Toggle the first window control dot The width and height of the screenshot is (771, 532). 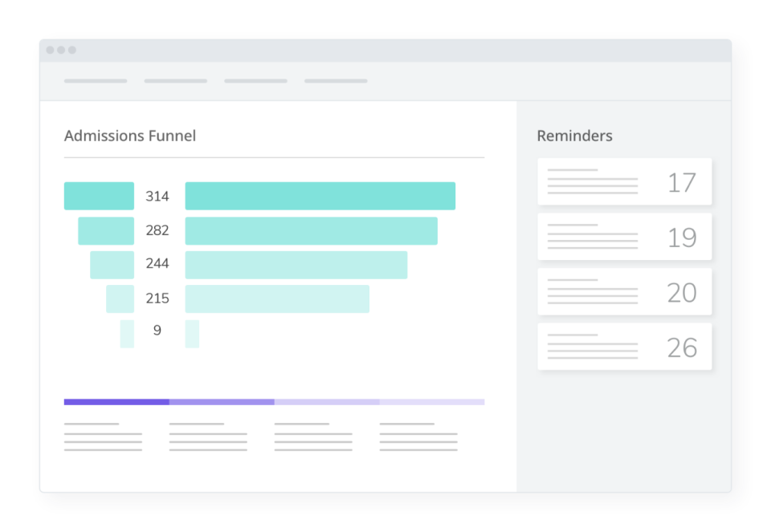pos(51,49)
